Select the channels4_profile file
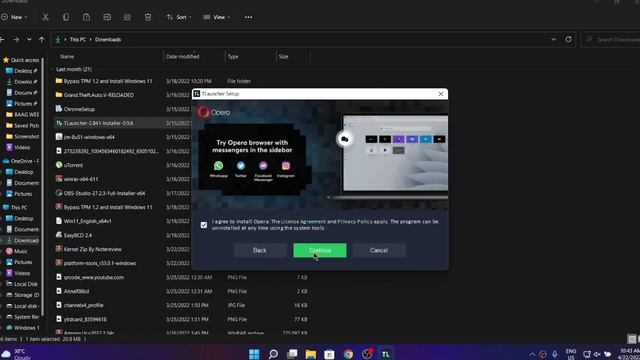The height and width of the screenshot is (360, 640). 84,305
